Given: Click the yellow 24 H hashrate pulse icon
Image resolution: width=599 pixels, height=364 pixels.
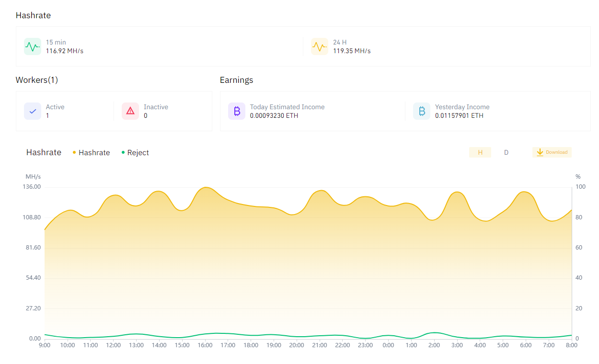Looking at the screenshot, I should click(320, 46).
